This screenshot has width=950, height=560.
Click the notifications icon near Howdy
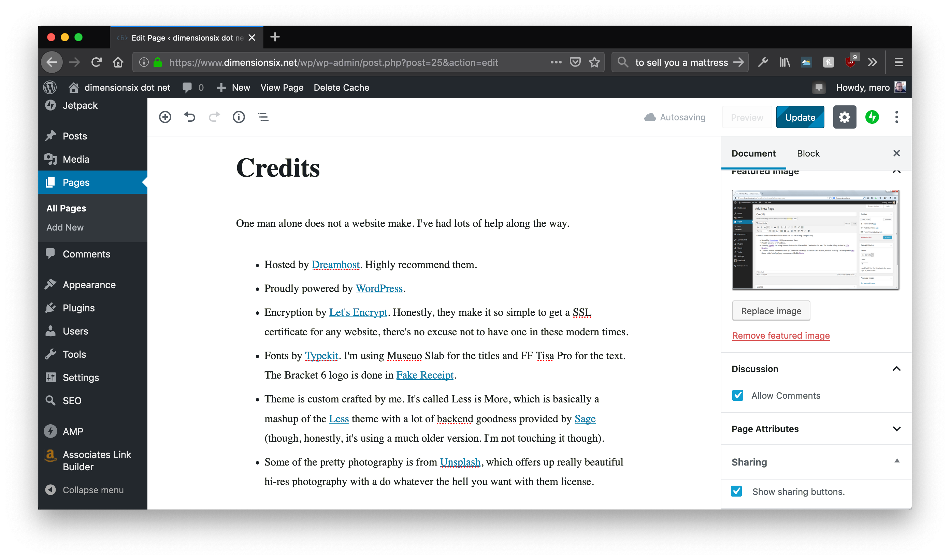818,88
